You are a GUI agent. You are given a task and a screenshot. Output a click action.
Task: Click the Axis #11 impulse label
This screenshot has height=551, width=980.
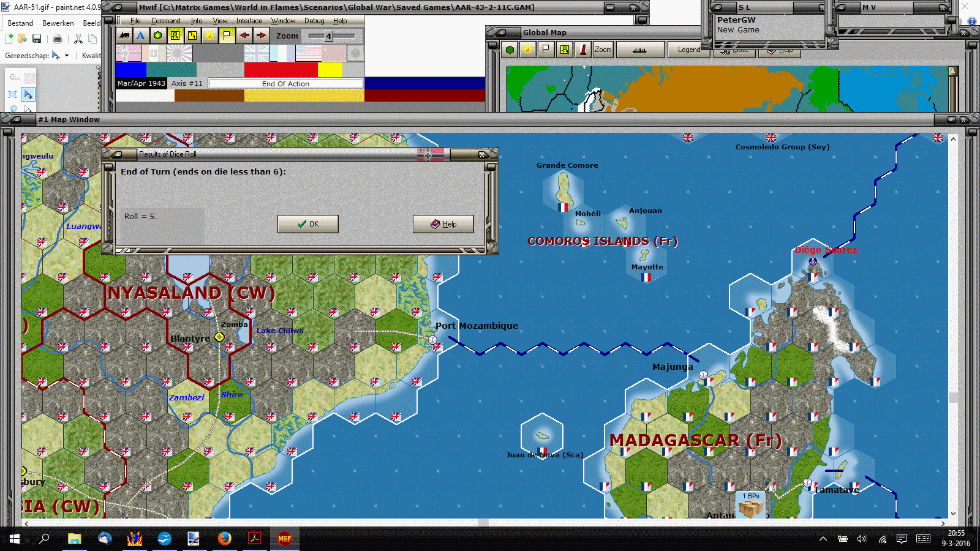187,83
